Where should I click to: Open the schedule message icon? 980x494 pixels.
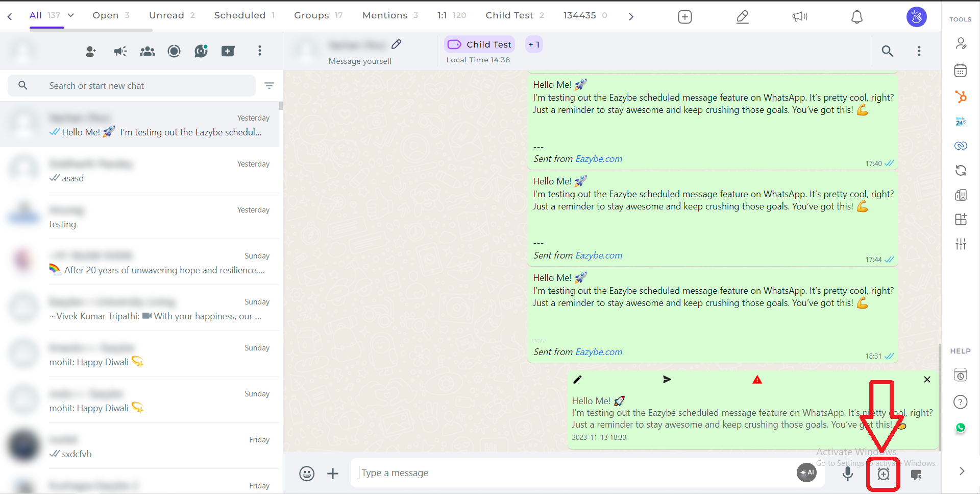884,475
